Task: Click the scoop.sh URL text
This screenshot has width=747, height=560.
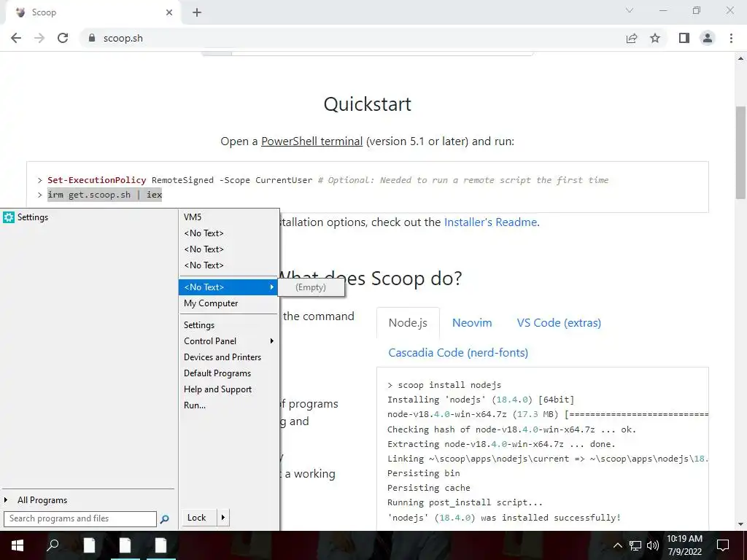Action: coord(123,38)
